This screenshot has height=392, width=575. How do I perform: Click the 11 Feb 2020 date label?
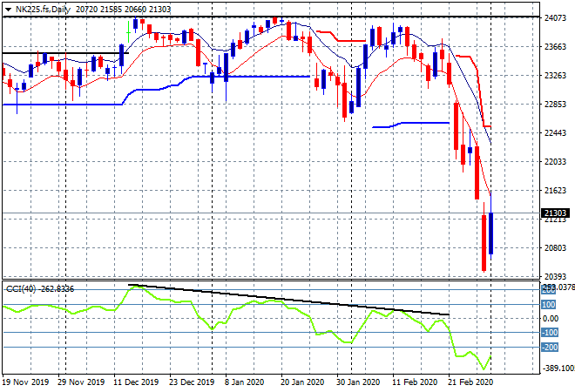click(415, 382)
